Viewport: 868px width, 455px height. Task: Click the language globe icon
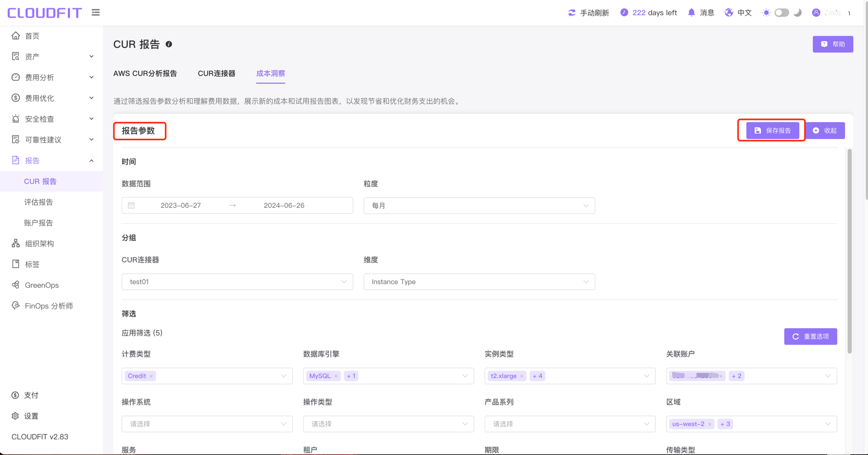pos(729,12)
